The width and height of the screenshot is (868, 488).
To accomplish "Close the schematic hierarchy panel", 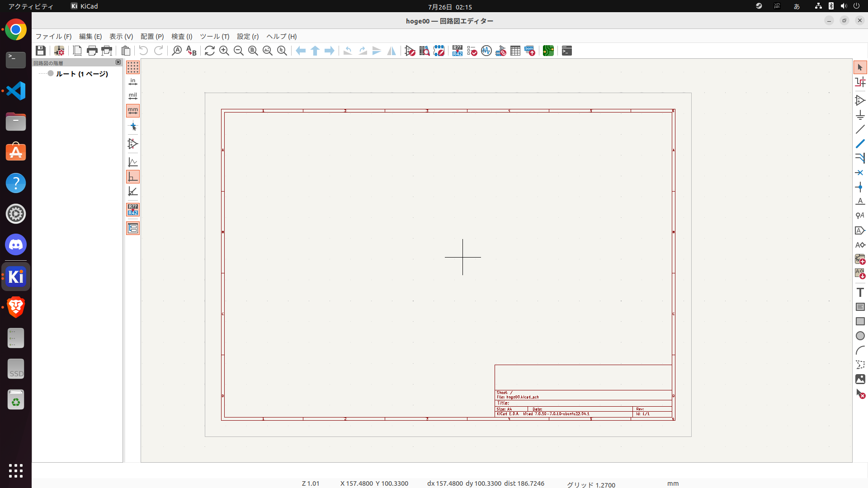I will point(118,62).
